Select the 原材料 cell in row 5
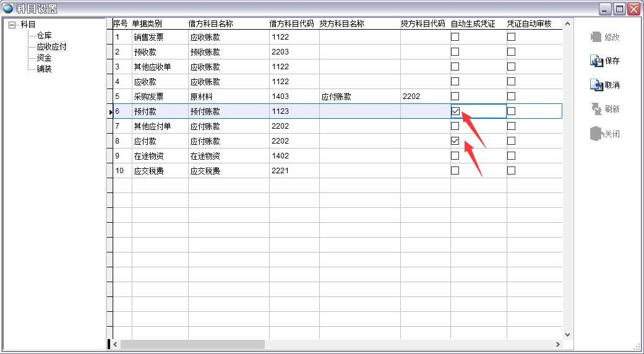The width and height of the screenshot is (644, 354). click(x=202, y=97)
